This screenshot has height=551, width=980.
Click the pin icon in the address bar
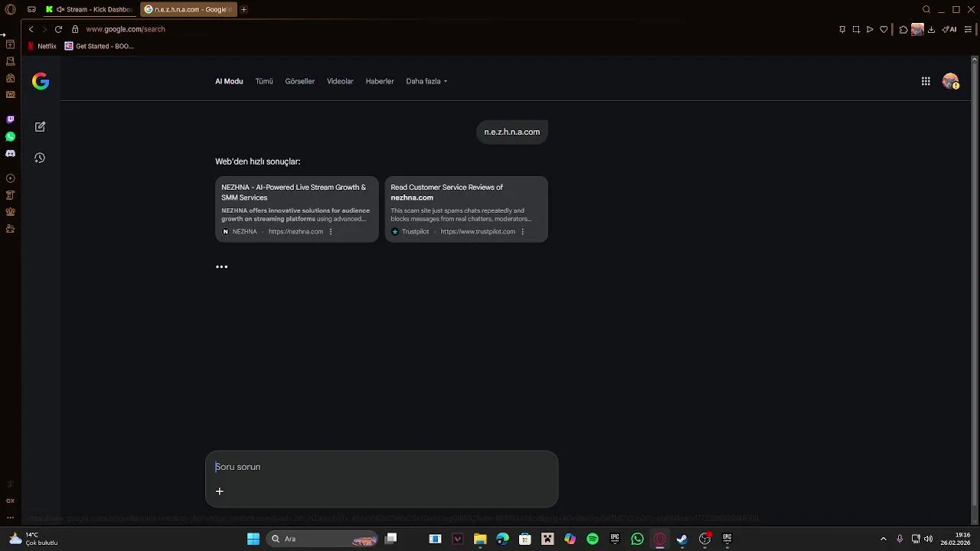click(842, 29)
